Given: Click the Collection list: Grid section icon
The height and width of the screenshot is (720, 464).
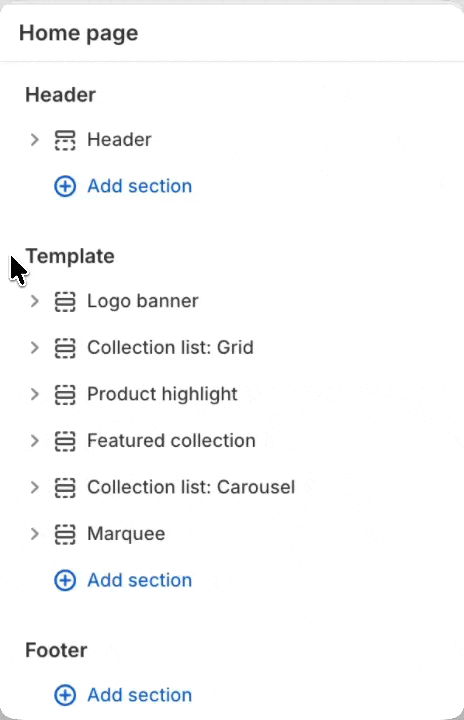Looking at the screenshot, I should click(x=65, y=348).
